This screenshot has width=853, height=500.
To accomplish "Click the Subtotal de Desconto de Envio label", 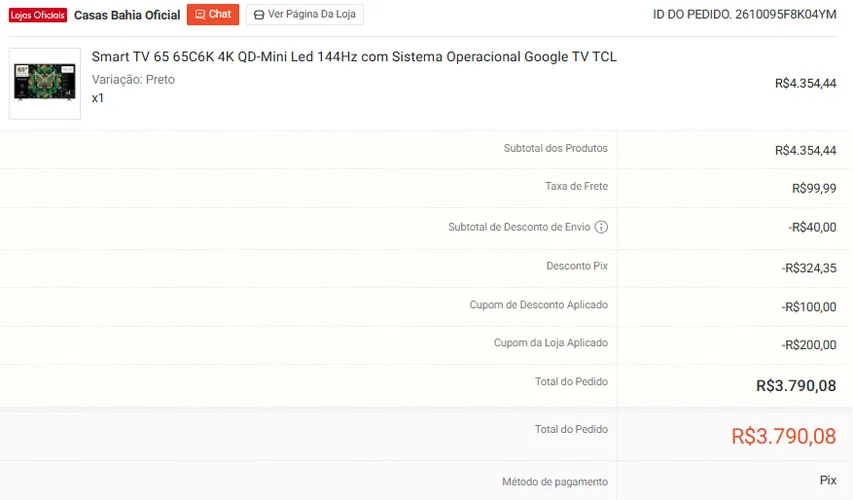I will coord(519,227).
